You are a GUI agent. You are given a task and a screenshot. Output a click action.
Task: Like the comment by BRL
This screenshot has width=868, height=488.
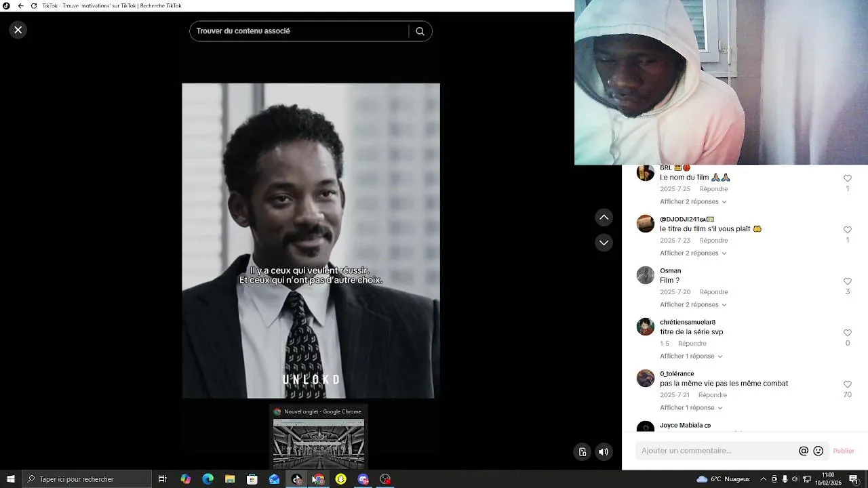pyautogui.click(x=847, y=179)
